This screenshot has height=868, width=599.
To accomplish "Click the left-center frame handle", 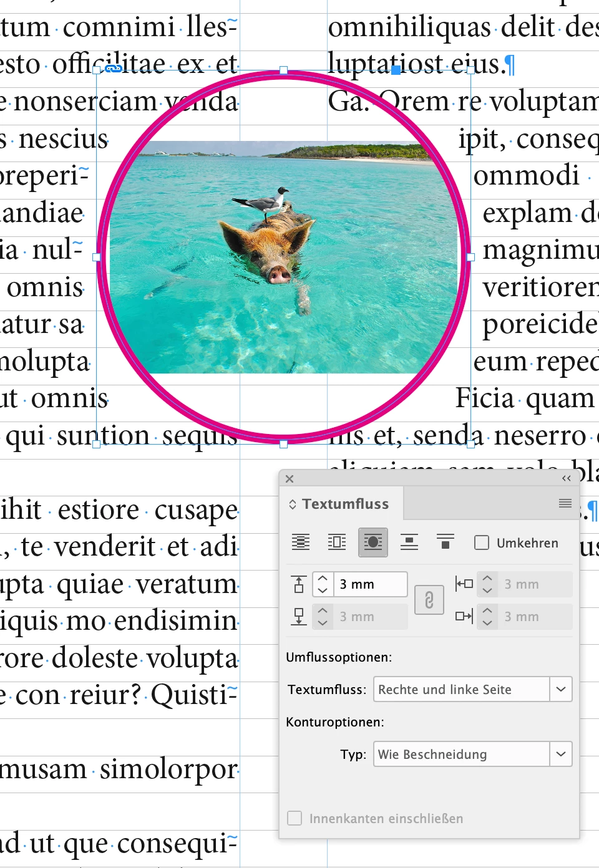I will [x=97, y=257].
